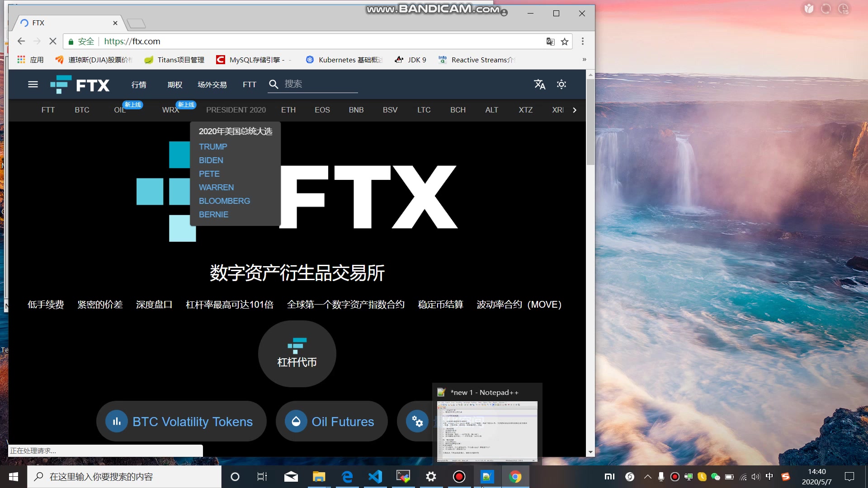This screenshot has height=488, width=868.
Task: Click the browser back arrow
Action: 21,41
